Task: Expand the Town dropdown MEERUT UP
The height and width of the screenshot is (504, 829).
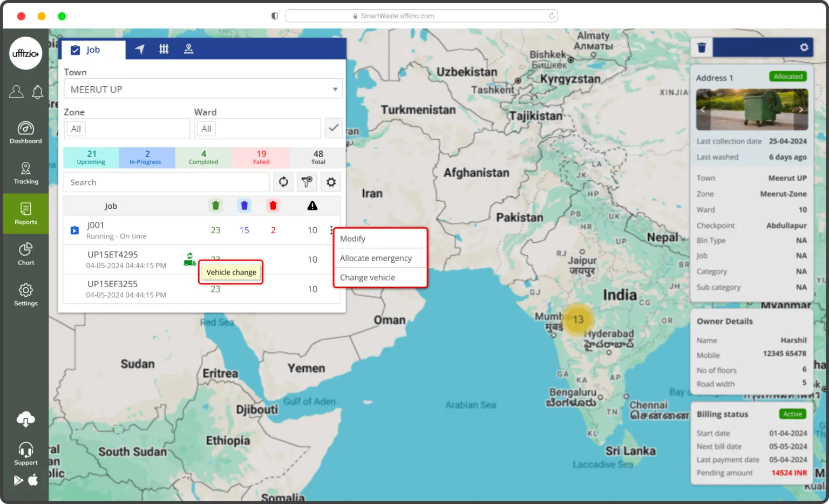Action: click(203, 89)
